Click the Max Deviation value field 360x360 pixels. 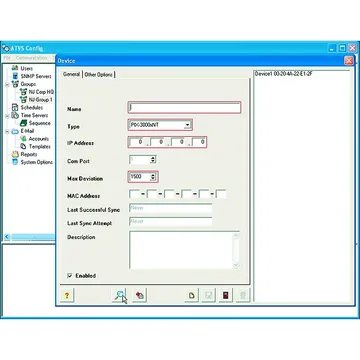click(x=139, y=177)
